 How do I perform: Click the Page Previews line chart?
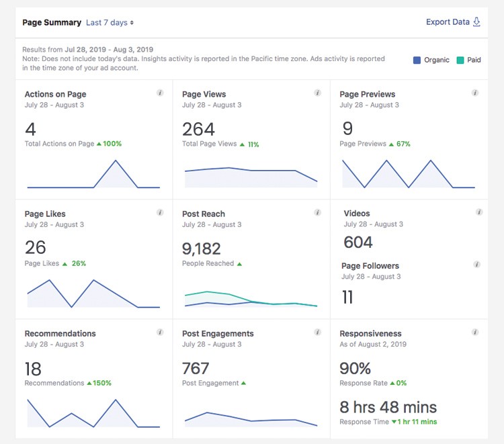(x=409, y=174)
